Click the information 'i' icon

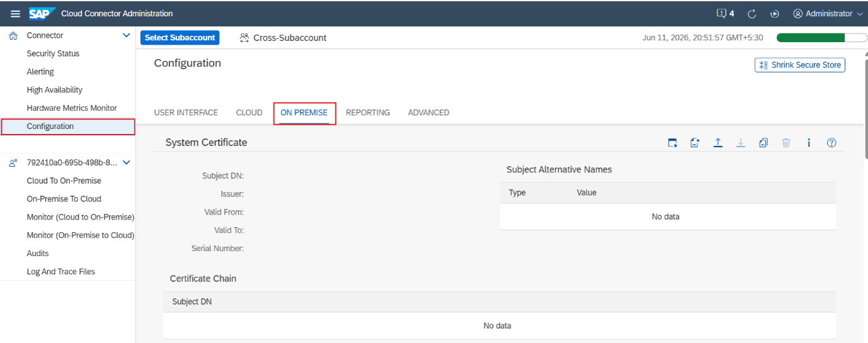point(809,143)
